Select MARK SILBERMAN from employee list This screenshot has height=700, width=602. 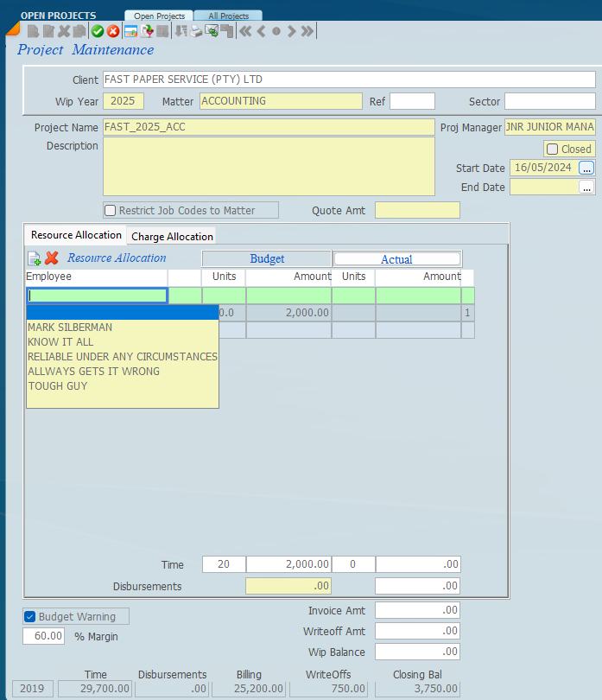point(70,328)
